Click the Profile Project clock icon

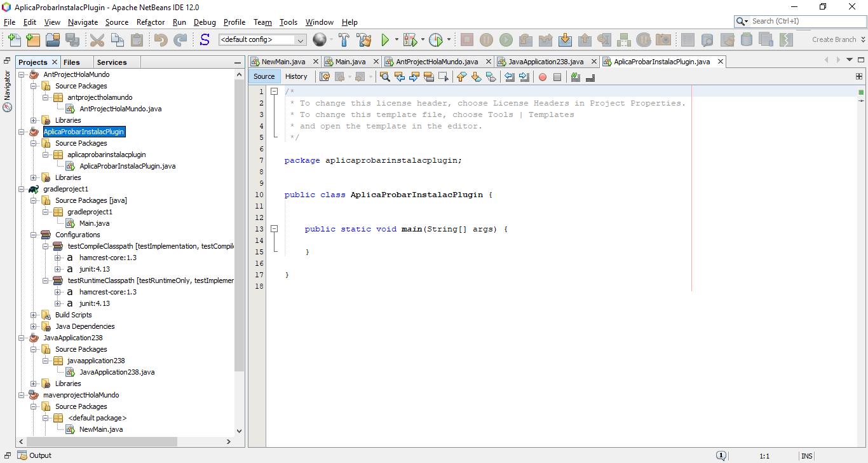(436, 39)
